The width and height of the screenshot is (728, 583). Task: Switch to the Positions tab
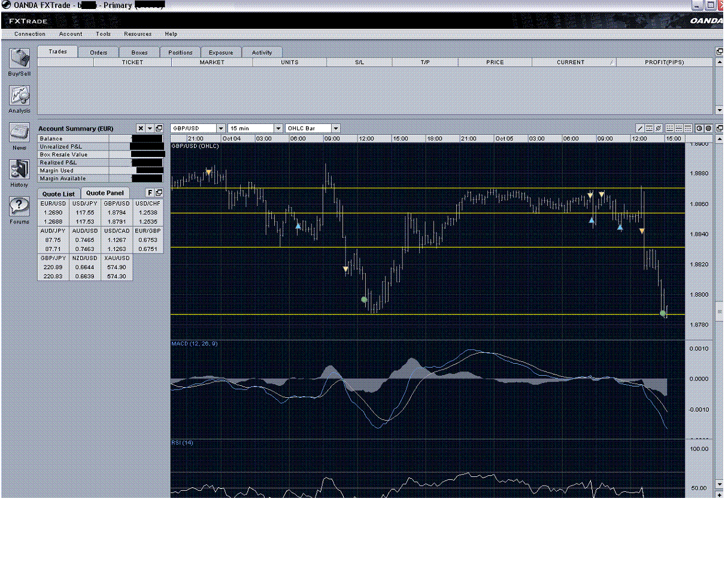click(x=180, y=52)
